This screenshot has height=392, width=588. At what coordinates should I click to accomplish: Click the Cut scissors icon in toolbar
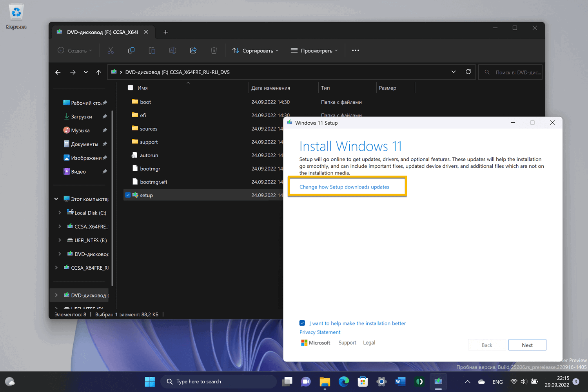click(x=111, y=51)
